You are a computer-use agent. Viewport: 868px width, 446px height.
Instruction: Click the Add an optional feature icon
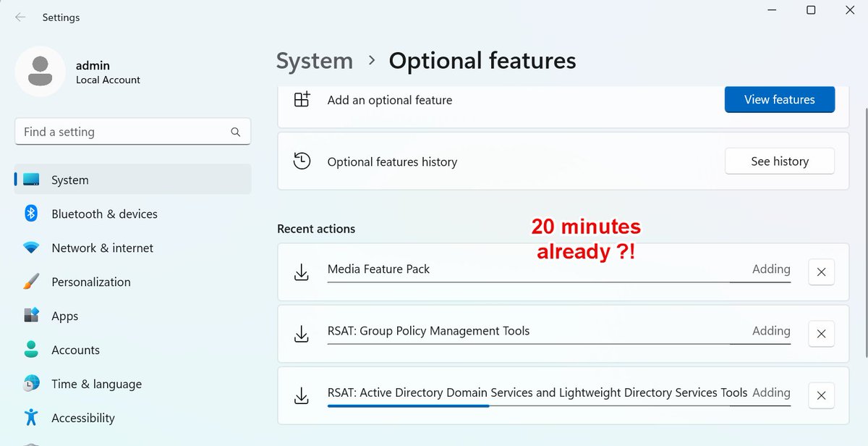302,100
